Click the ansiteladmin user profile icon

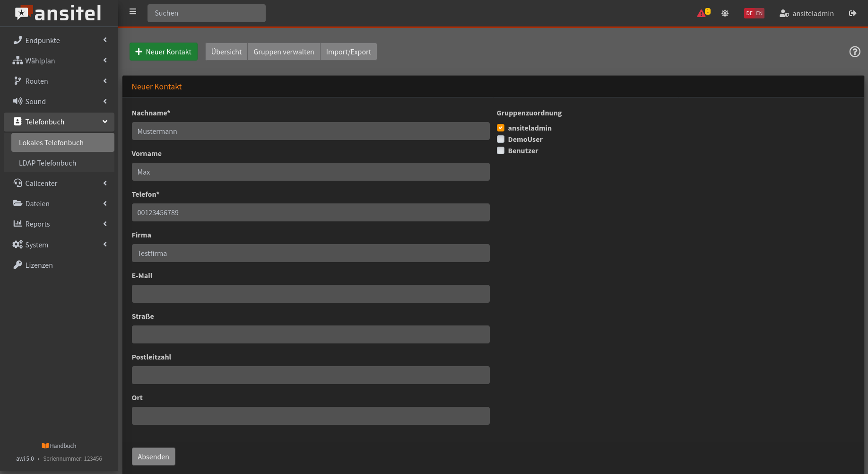784,13
